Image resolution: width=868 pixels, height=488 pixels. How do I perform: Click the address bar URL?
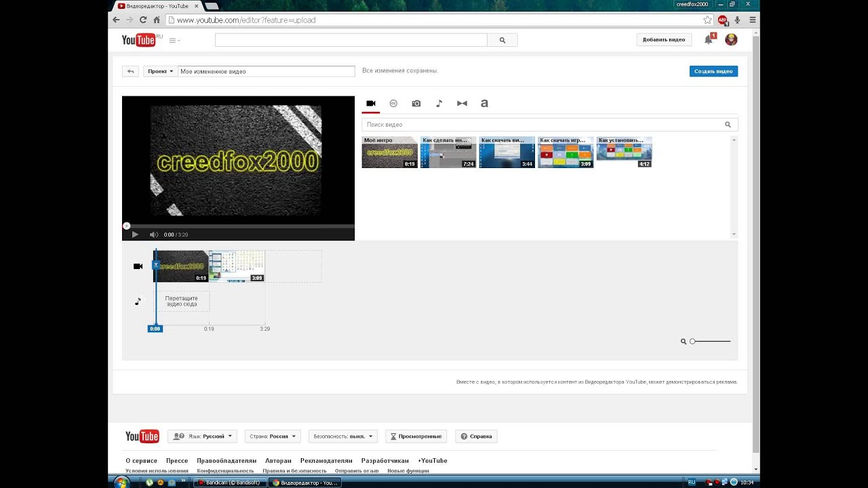246,20
